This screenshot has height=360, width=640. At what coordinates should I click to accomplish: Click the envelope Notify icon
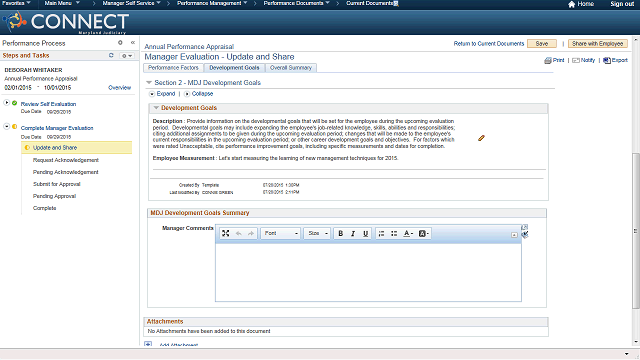(576, 60)
